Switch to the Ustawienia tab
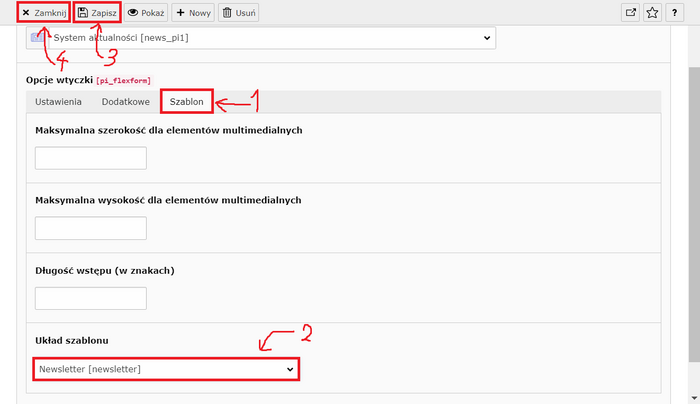This screenshot has height=404, width=700. (x=58, y=102)
